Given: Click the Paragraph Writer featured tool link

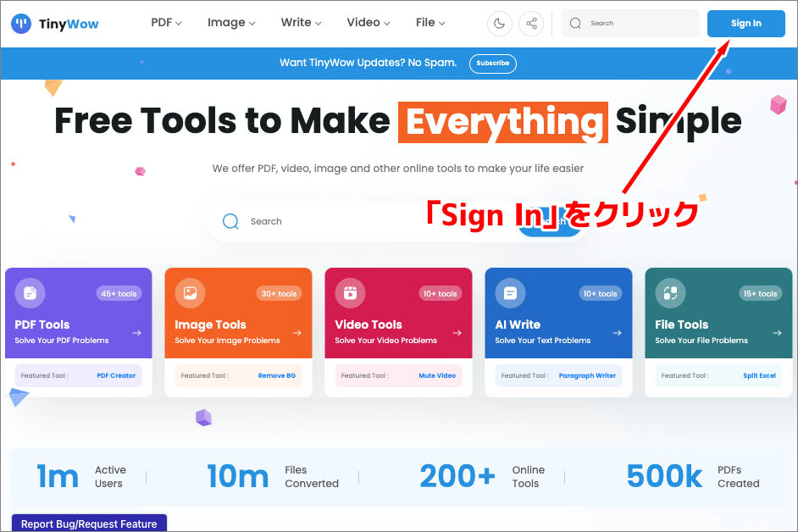Looking at the screenshot, I should 588,375.
